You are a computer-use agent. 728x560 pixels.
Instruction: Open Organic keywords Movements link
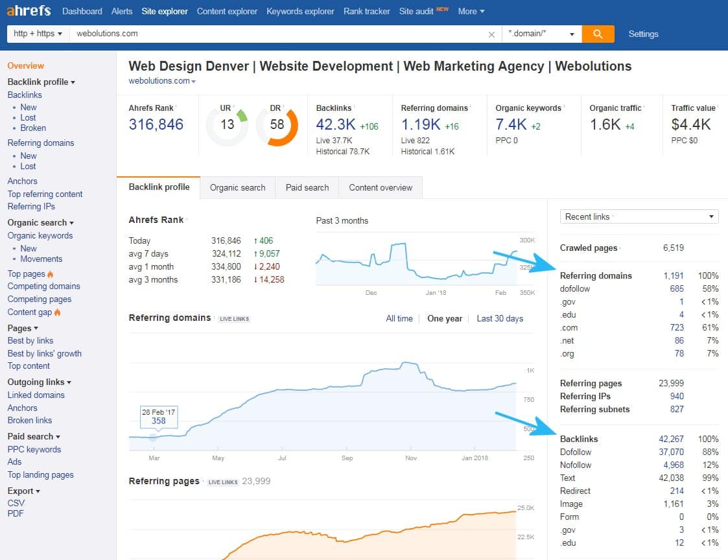(x=41, y=259)
